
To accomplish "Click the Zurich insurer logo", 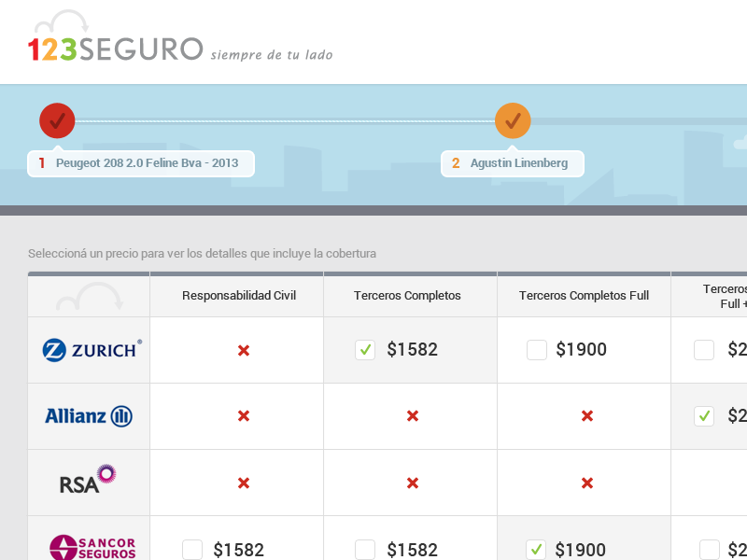I will (x=92, y=350).
